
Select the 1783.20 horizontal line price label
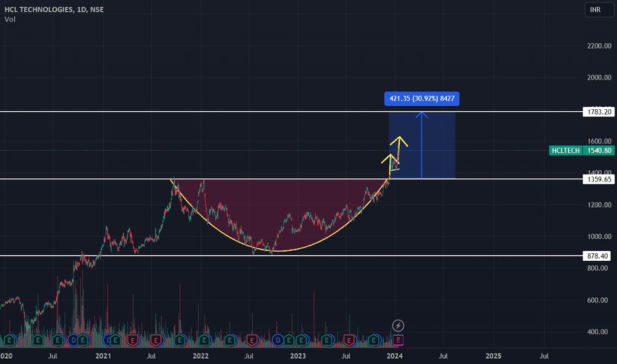tap(598, 112)
